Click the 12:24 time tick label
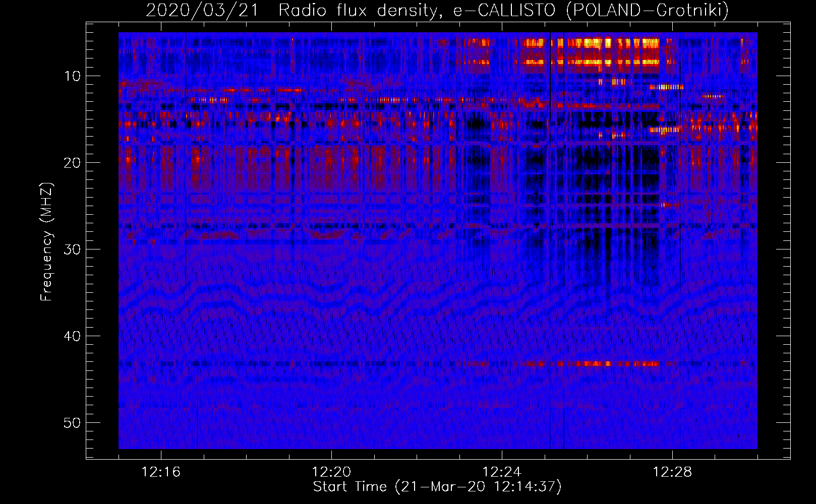The height and width of the screenshot is (504, 816). (502, 472)
